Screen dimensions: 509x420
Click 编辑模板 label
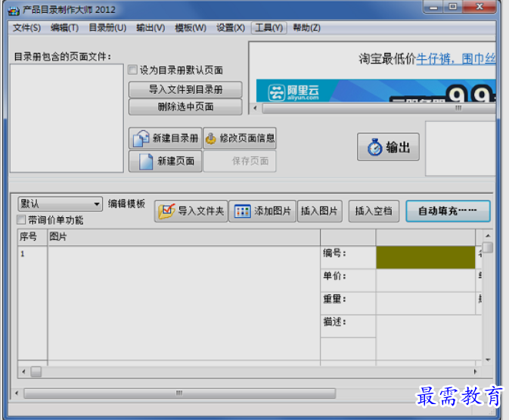[x=126, y=204]
